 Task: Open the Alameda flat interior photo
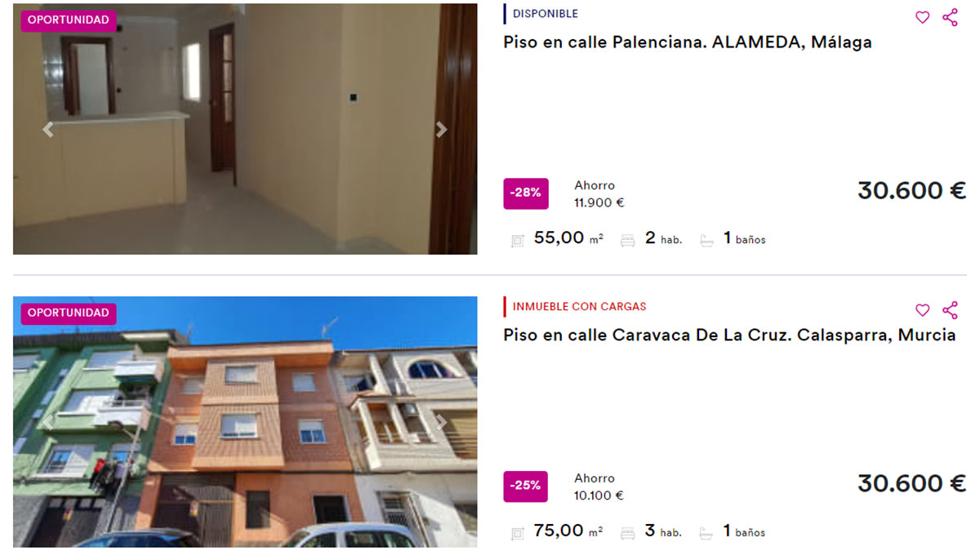245,129
